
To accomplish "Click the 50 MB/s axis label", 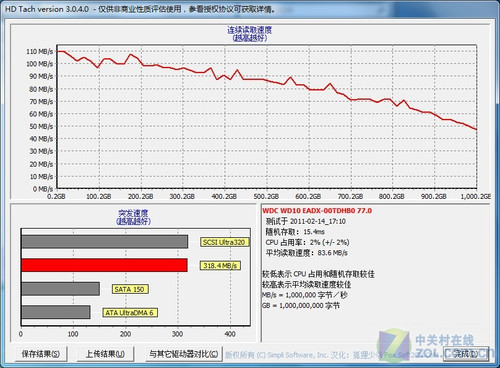I will click(41, 126).
